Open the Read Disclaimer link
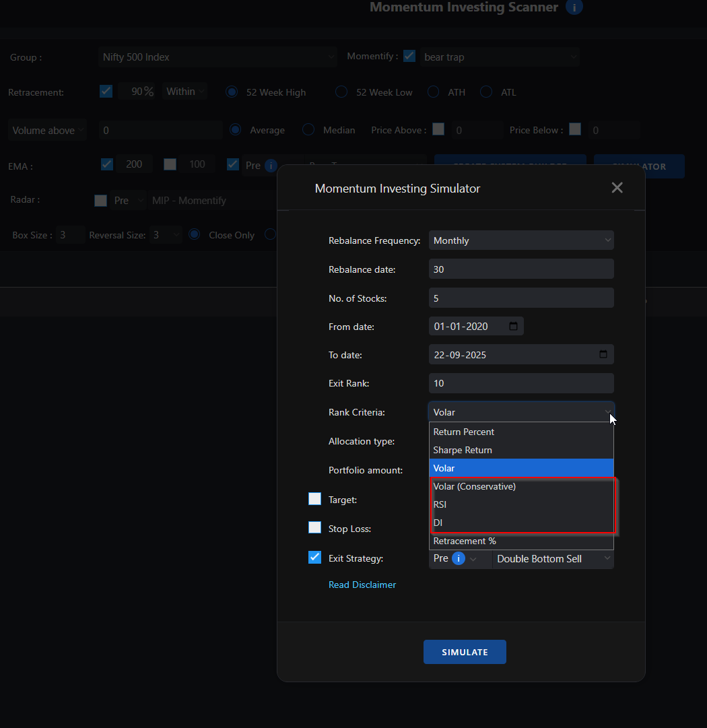Viewport: 707px width, 728px height. 362,585
